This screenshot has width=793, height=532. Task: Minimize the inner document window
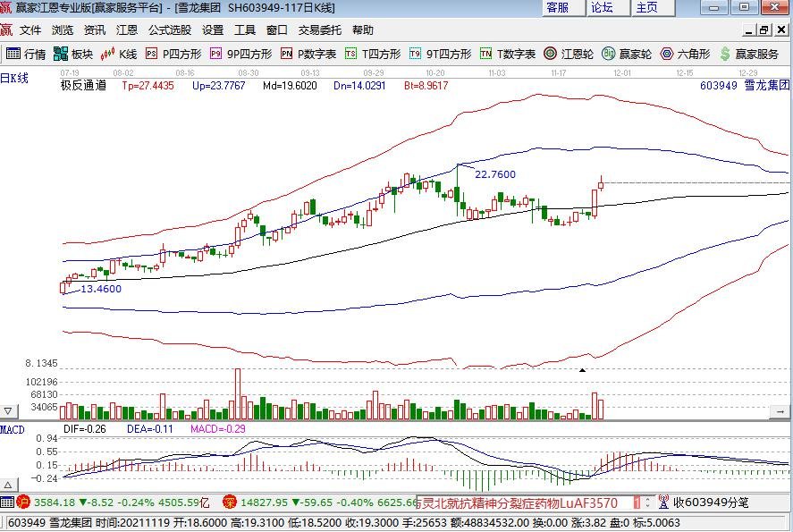(749, 30)
